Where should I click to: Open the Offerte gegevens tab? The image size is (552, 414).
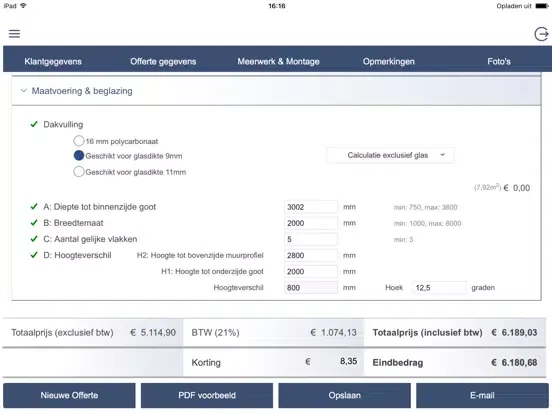[x=163, y=62]
